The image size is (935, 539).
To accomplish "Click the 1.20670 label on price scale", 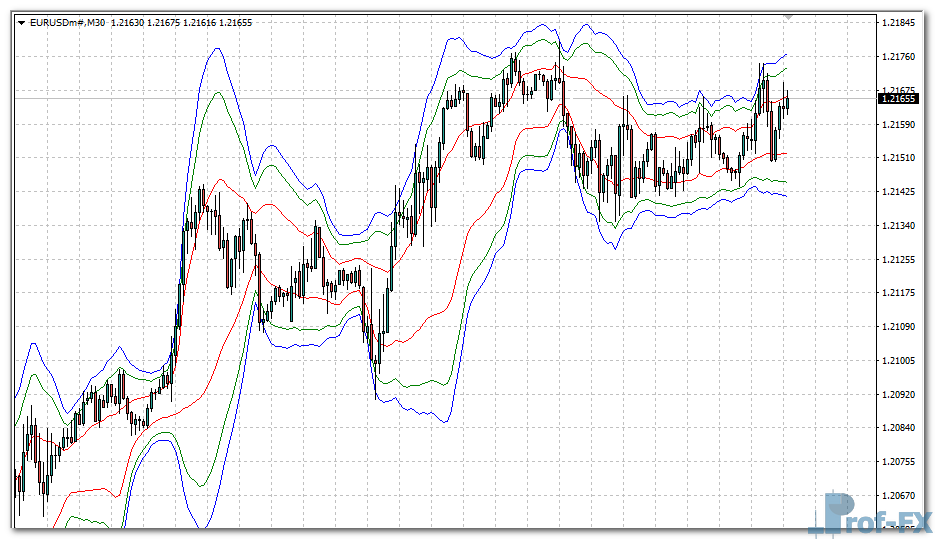I will pos(897,496).
